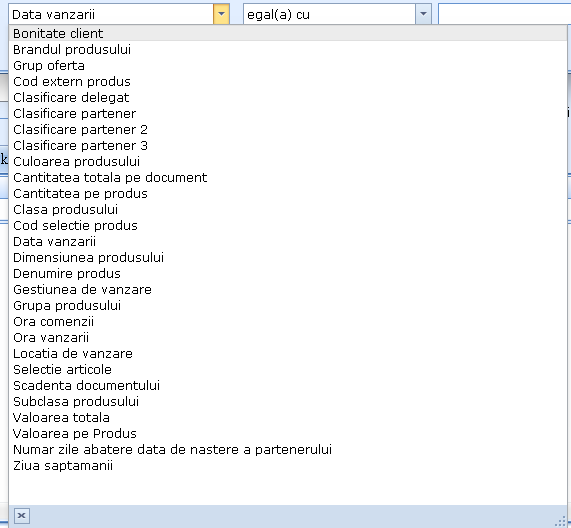Image resolution: width=571 pixels, height=528 pixels.
Task: Select Scadenta documentului item
Action: pos(288,386)
